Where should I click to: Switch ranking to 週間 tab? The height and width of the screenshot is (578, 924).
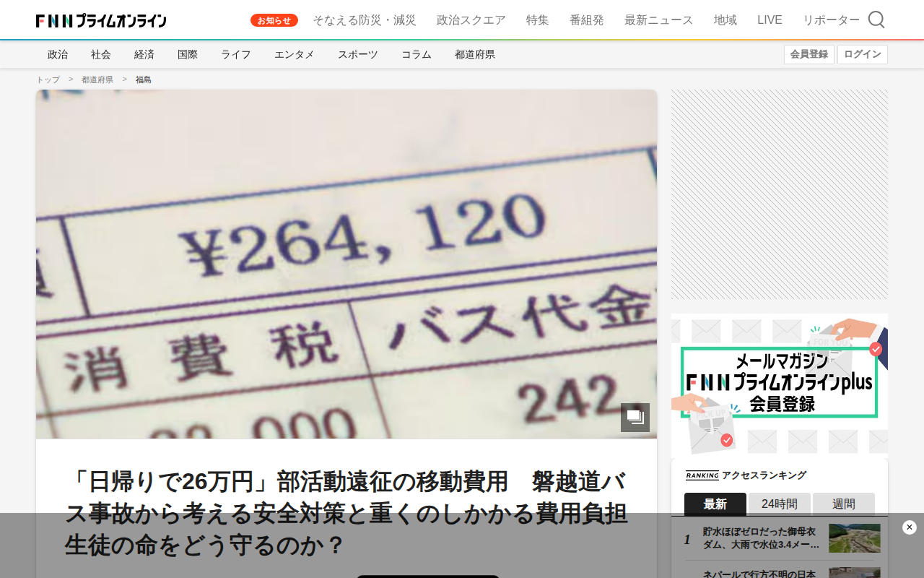pyautogui.click(x=844, y=504)
